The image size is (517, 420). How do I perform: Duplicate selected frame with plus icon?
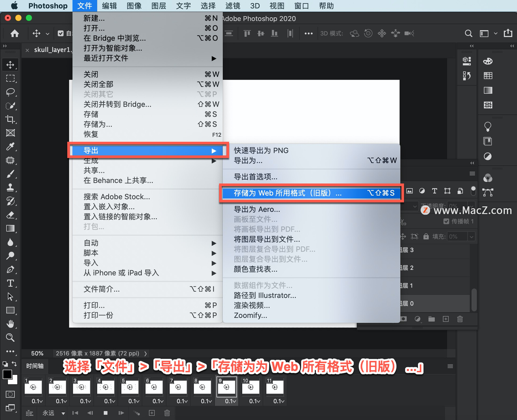152,413
